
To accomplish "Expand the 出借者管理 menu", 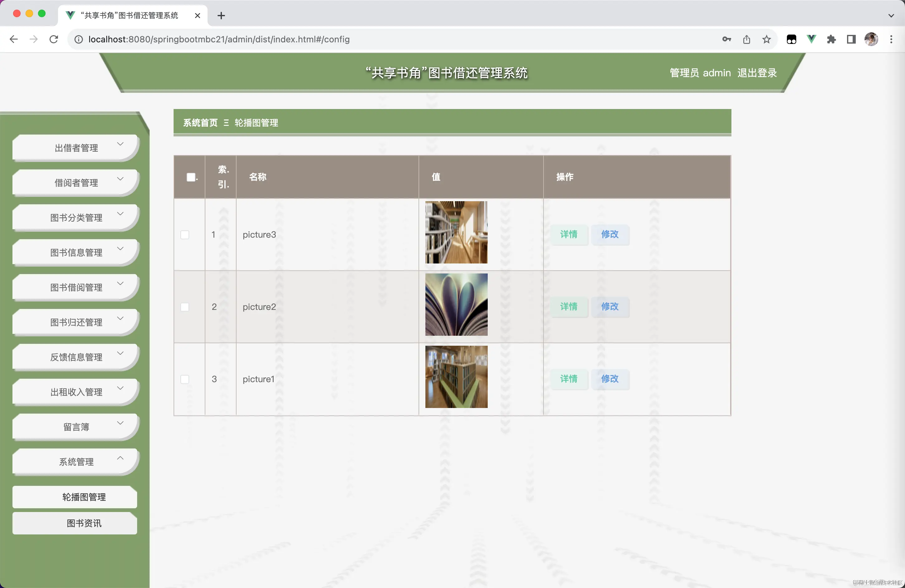I will coord(76,148).
